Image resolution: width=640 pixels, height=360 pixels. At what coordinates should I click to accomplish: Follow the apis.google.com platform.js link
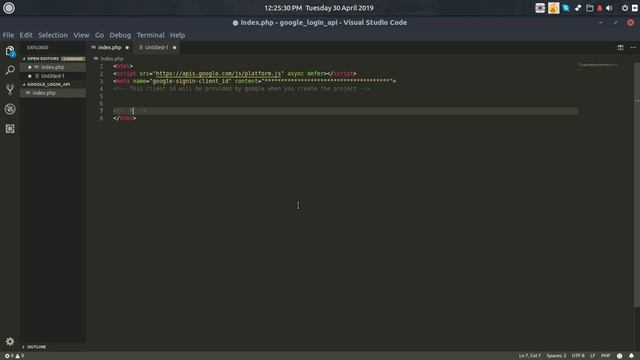pyautogui.click(x=218, y=73)
